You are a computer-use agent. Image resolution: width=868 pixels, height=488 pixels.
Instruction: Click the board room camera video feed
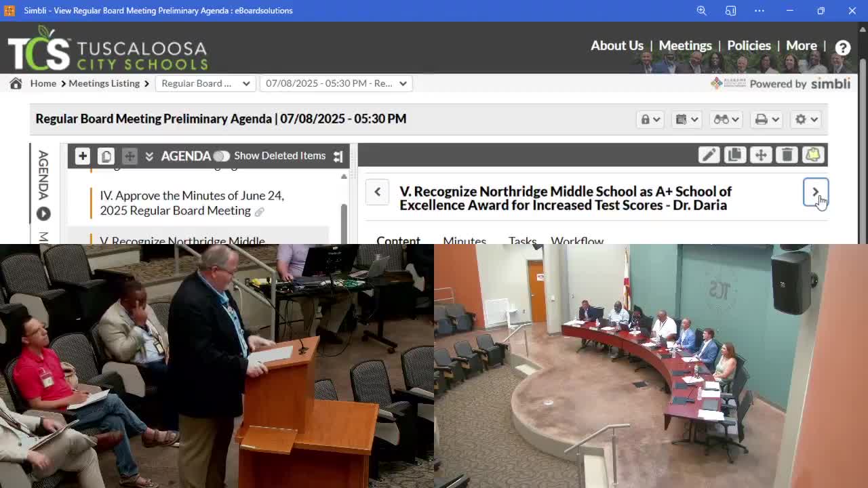[651, 366]
